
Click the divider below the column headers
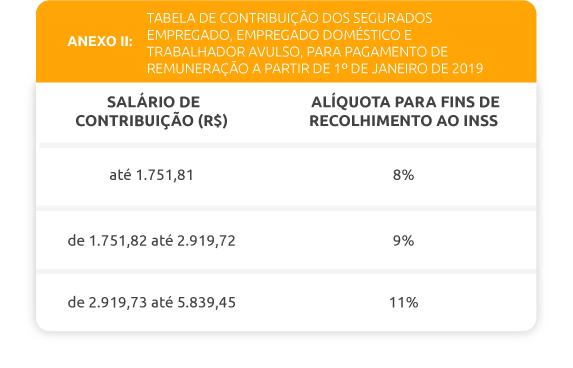288,145
